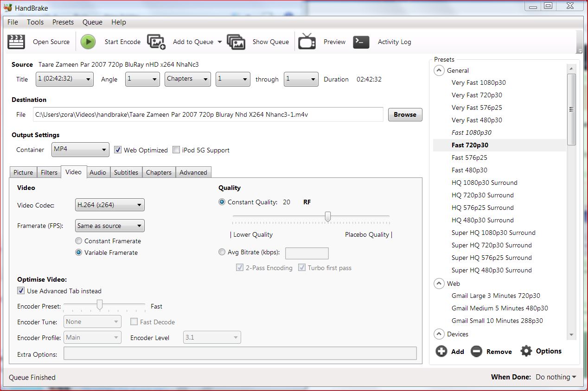
Task: Click the plus icon to add a preset
Action: (441, 351)
